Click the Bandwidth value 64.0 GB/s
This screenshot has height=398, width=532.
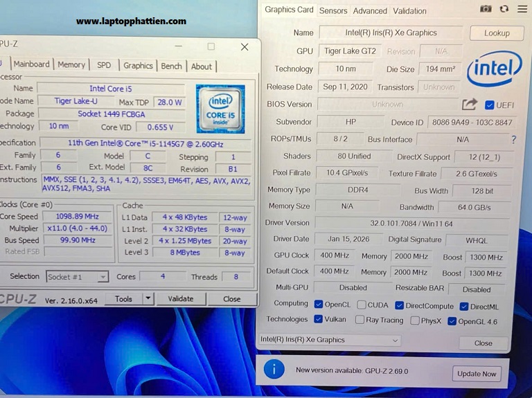pos(475,207)
